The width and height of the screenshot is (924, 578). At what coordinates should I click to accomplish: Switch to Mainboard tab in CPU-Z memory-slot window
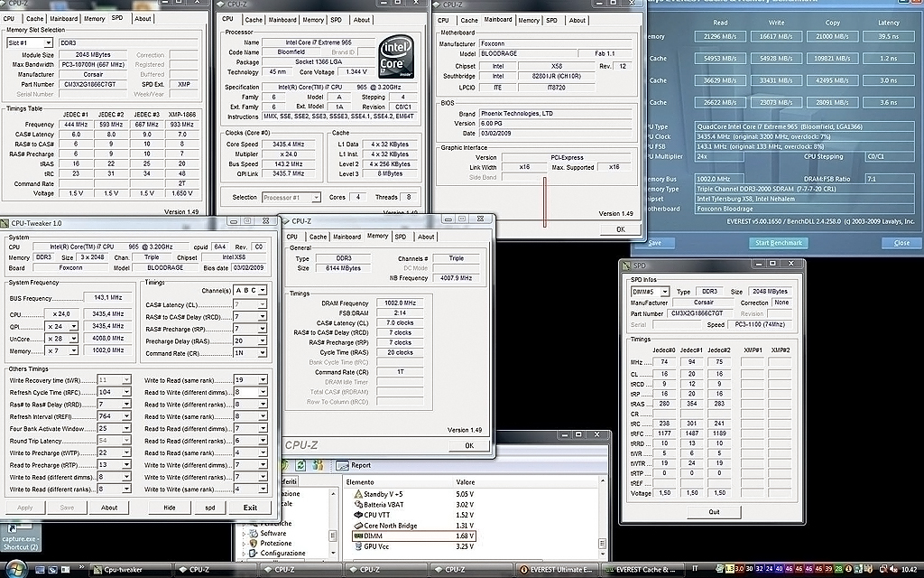[64, 19]
